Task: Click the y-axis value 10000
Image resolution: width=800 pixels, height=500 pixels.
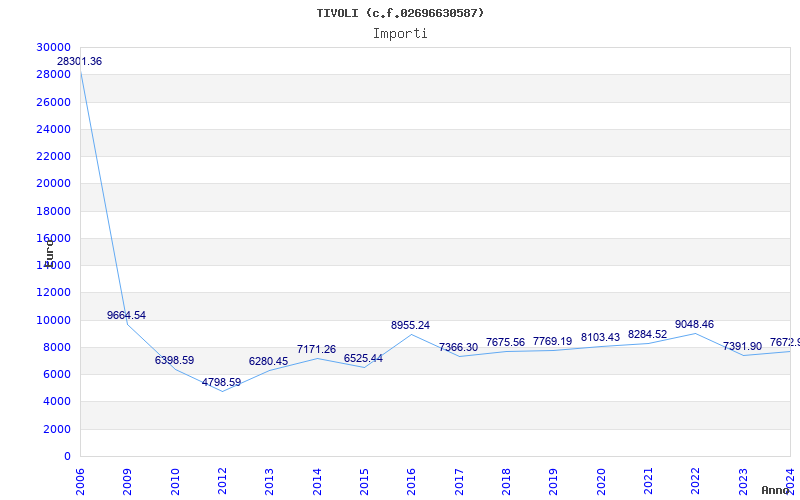Action: click(x=54, y=320)
